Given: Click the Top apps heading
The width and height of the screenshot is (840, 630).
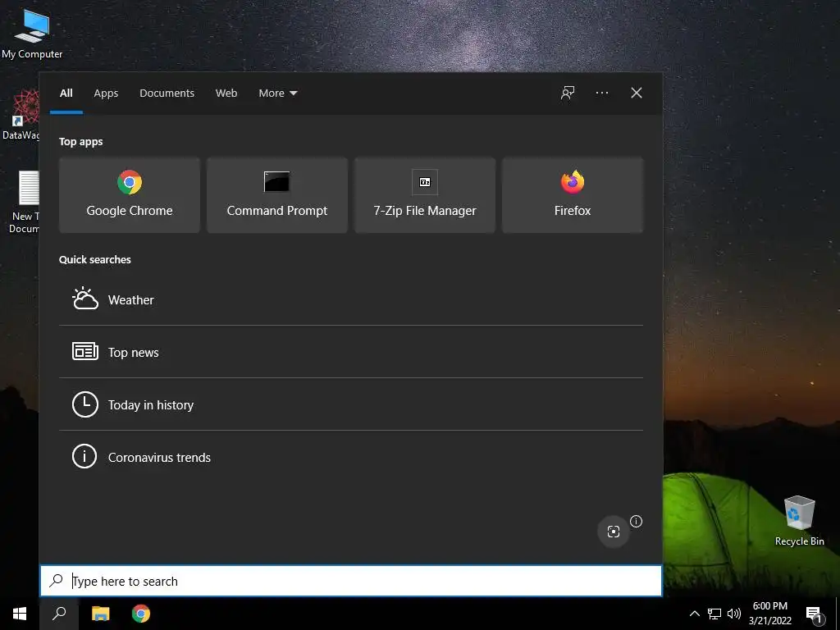Looking at the screenshot, I should tap(81, 141).
